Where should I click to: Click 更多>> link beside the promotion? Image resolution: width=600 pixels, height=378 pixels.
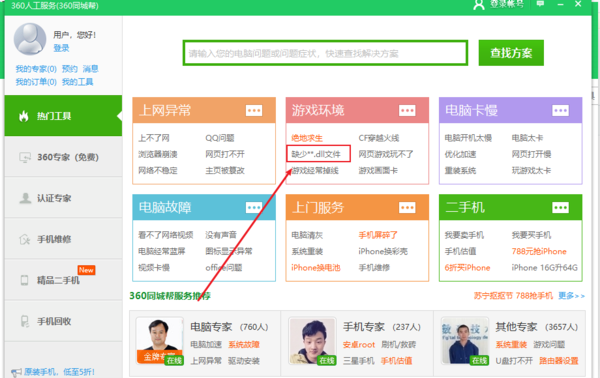[x=571, y=296]
